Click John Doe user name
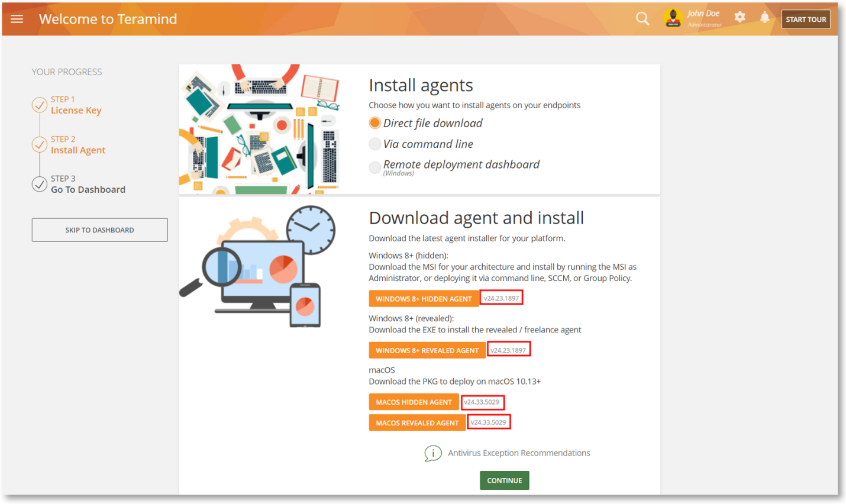The image size is (846, 504). coord(703,14)
